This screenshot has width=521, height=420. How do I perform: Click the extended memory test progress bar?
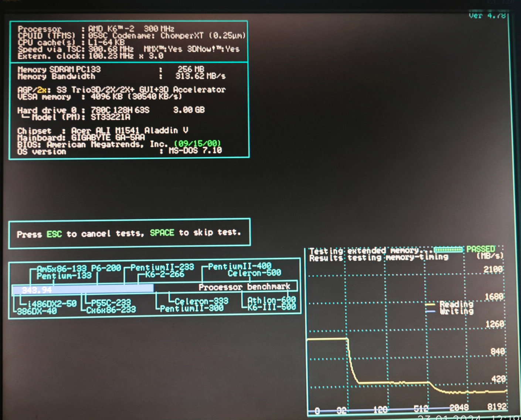click(x=448, y=250)
